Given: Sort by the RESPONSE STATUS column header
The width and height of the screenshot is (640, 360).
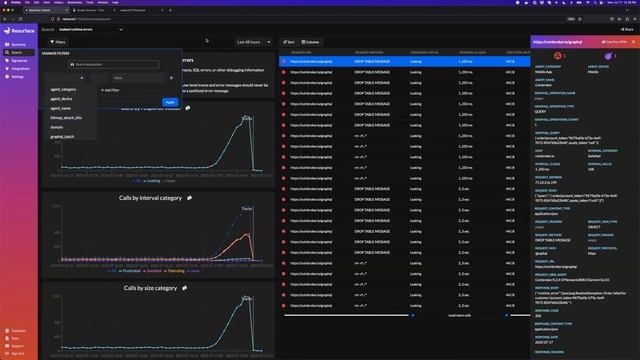Looking at the screenshot, I should pyautogui.click(x=424, y=53).
